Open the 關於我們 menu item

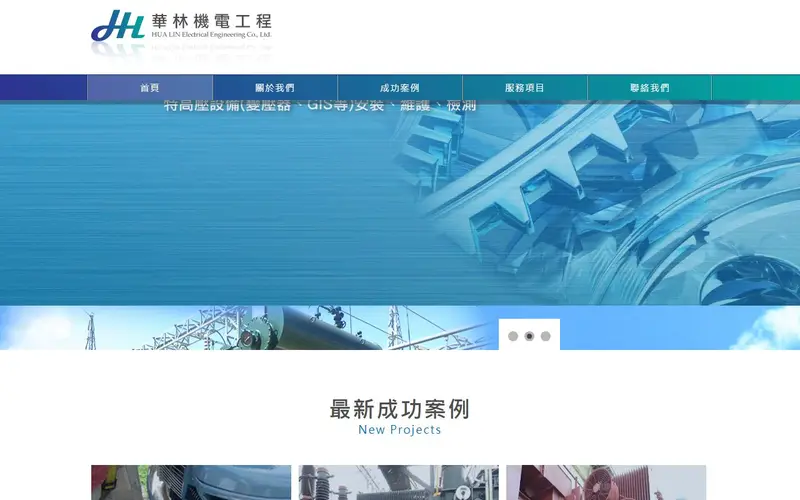275,88
